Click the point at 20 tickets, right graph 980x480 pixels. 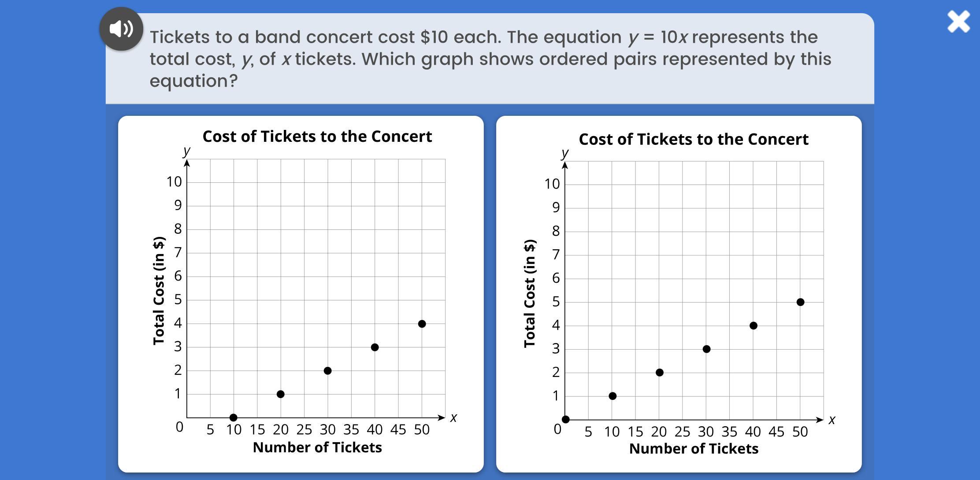click(x=660, y=373)
